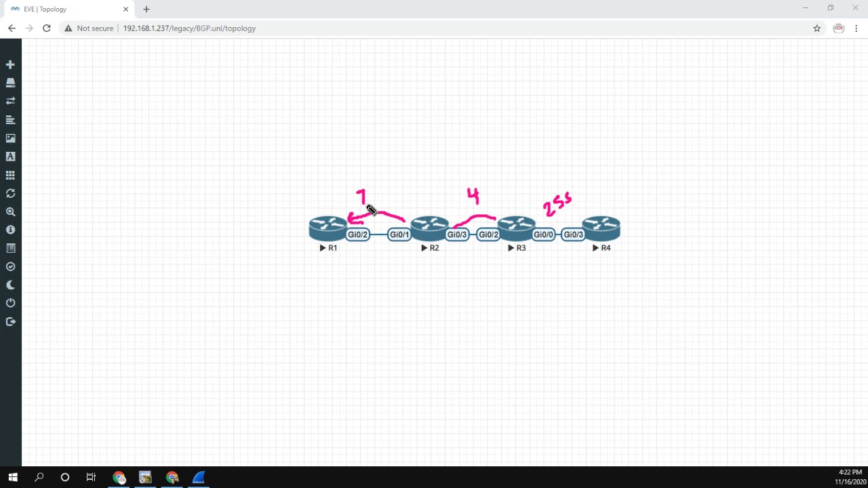This screenshot has width=868, height=488.
Task: Open a new browser tab
Action: point(146,9)
